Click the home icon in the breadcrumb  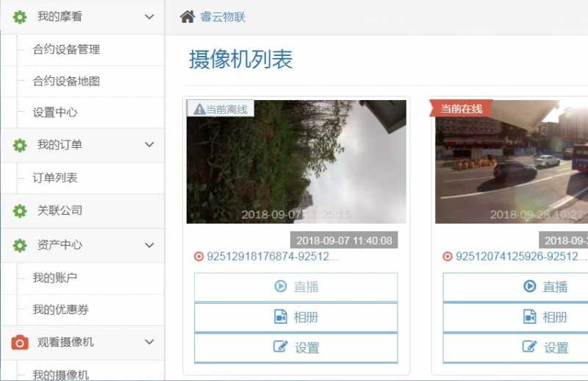187,16
